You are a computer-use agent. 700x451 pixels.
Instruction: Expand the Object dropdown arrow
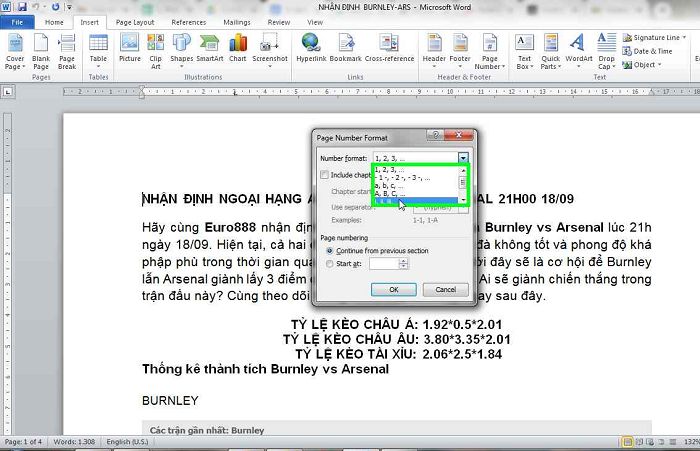pyautogui.click(x=659, y=65)
